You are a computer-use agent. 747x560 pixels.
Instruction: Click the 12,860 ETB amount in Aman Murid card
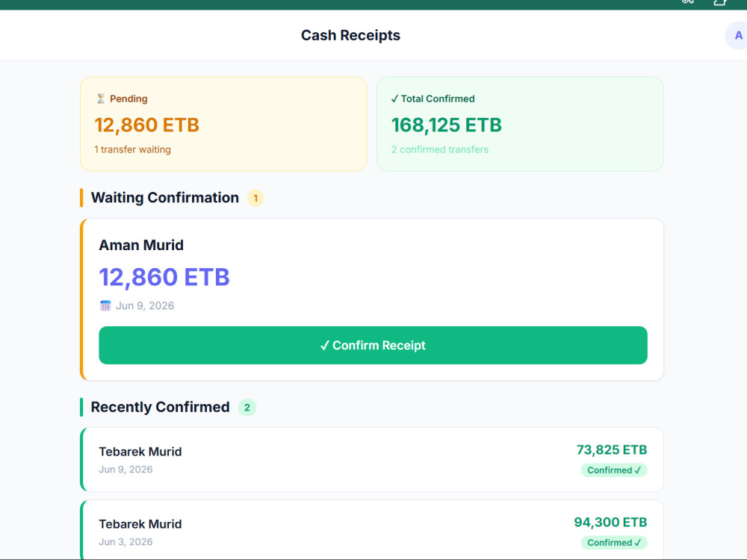(x=164, y=277)
